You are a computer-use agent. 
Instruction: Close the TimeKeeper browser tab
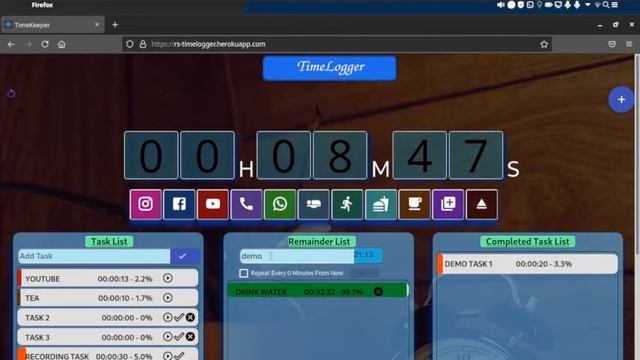pos(97,24)
